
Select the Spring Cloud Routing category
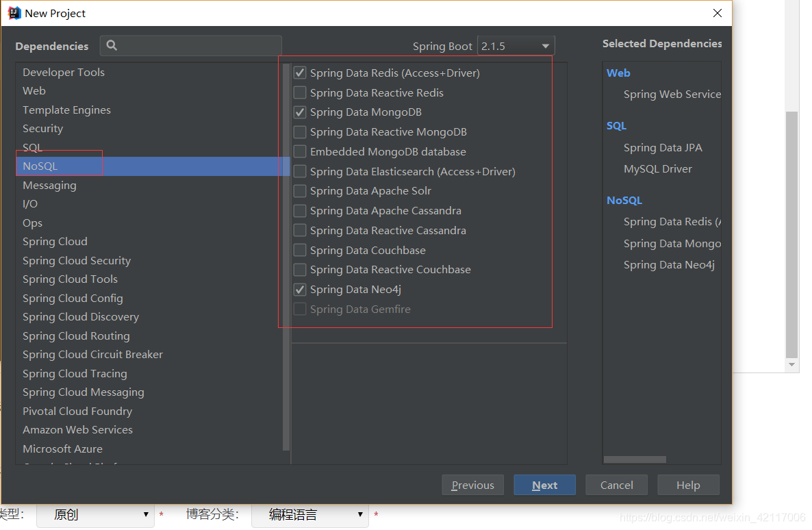(x=76, y=336)
